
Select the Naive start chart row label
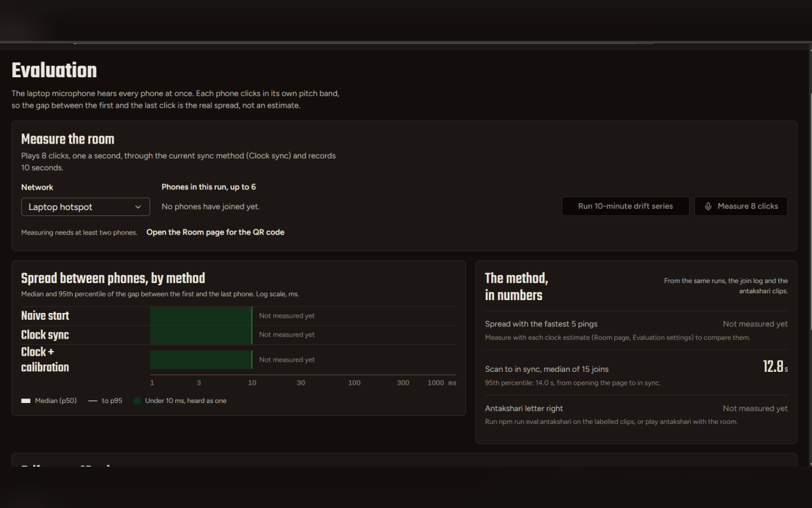45,316
